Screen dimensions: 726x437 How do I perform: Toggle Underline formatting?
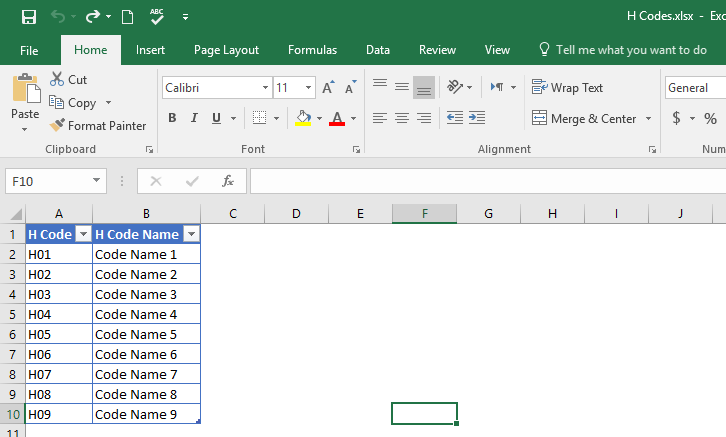coord(216,118)
